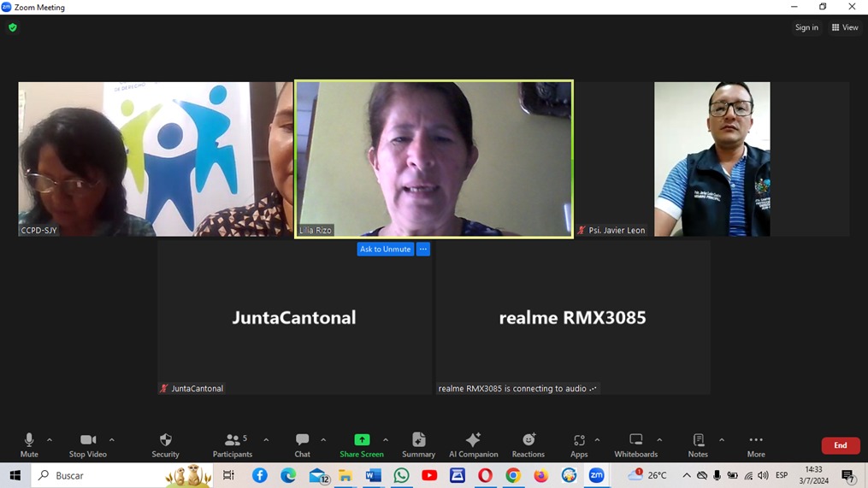
Task: Click Ask to Unmute button
Action: 385,250
